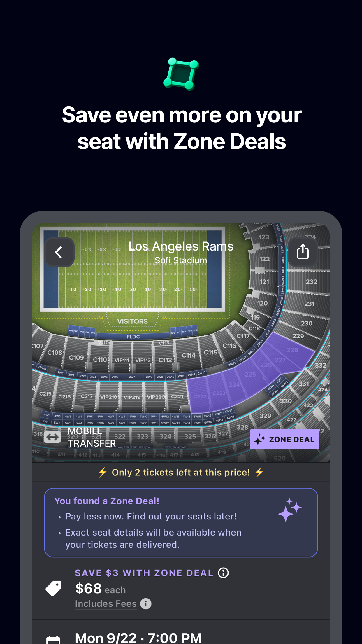Tap the sparkle icon in Zone Deal card
The height and width of the screenshot is (644, 362).
point(289,510)
